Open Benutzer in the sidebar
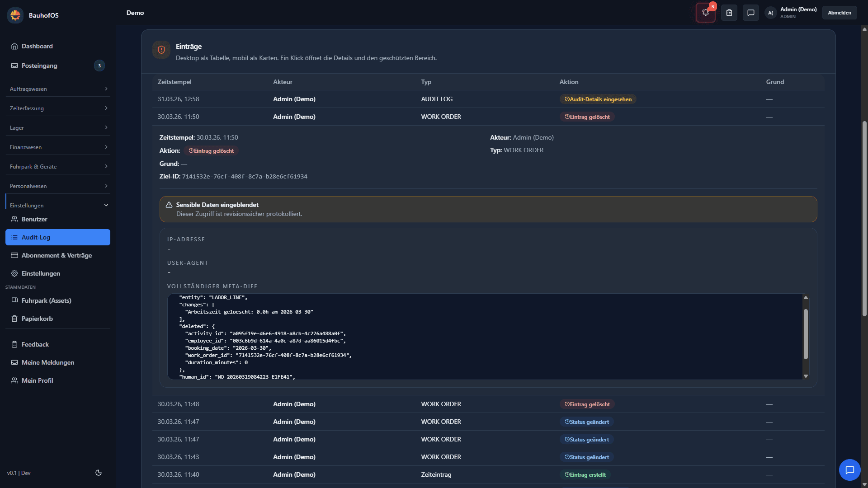Viewport: 868px width, 488px height. point(58,219)
